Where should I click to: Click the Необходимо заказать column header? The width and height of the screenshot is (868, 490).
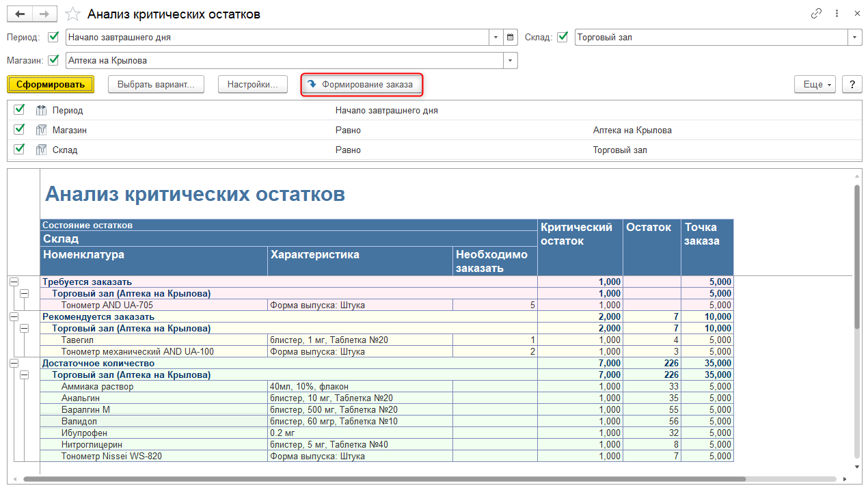click(x=496, y=261)
